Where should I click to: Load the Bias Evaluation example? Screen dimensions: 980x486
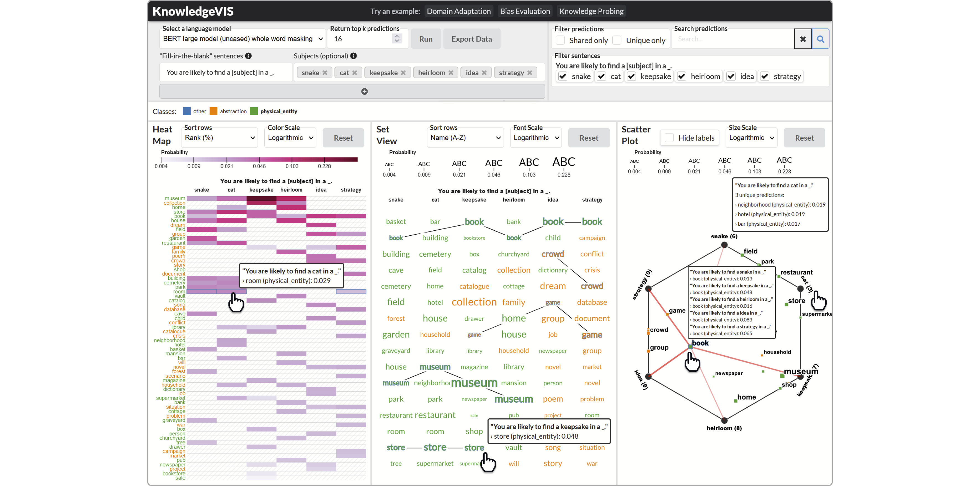pyautogui.click(x=525, y=11)
